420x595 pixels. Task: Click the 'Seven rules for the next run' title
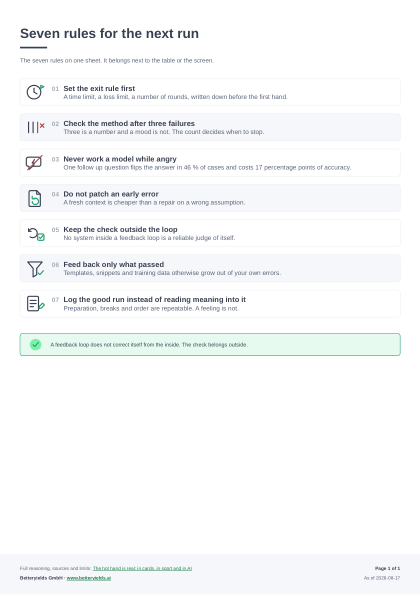pyautogui.click(x=109, y=33)
